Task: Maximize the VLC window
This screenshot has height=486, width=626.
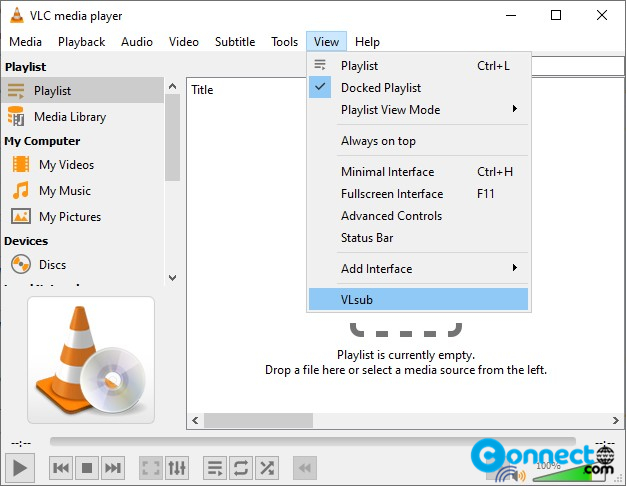Action: coord(556,15)
